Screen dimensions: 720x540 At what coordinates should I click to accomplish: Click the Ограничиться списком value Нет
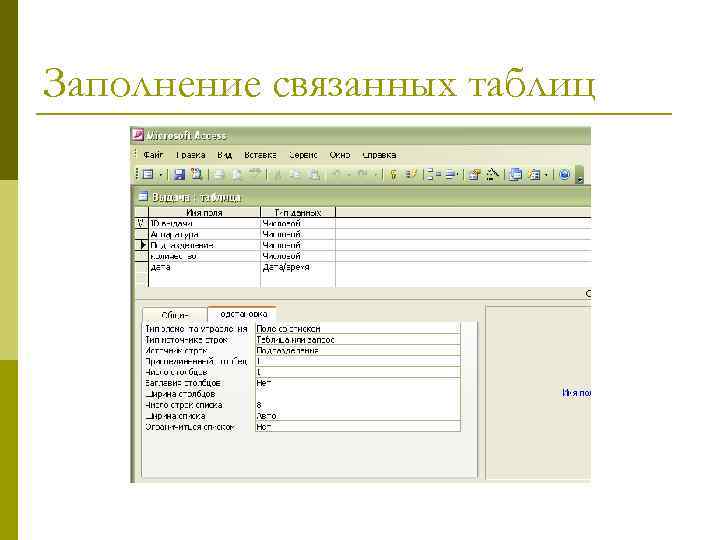(x=357, y=427)
